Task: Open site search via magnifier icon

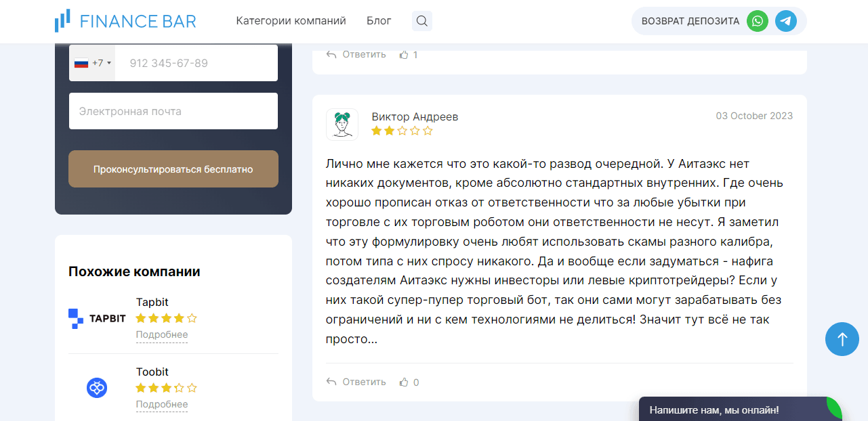Action: coord(421,21)
